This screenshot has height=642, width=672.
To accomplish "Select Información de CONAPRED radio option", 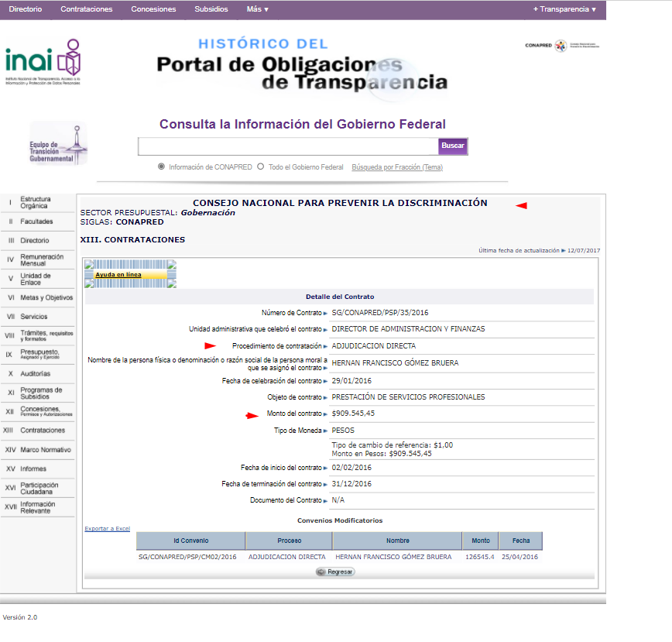I will tap(161, 167).
